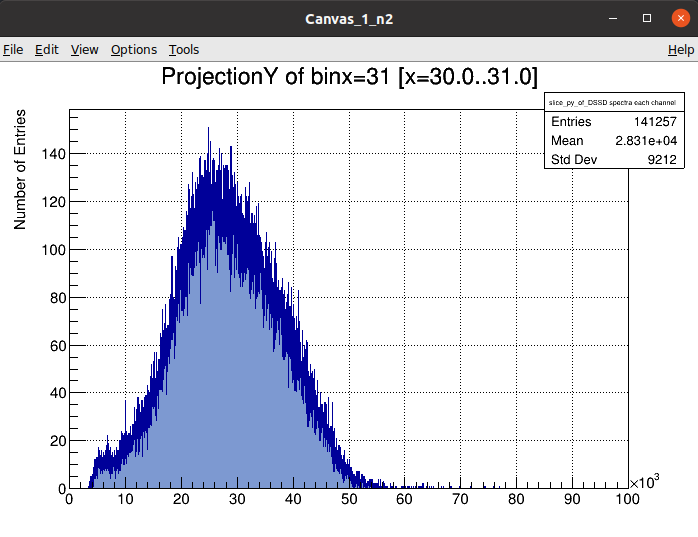The image size is (698, 537).
Task: Select the Std Dev statistics row
Action: click(x=612, y=160)
